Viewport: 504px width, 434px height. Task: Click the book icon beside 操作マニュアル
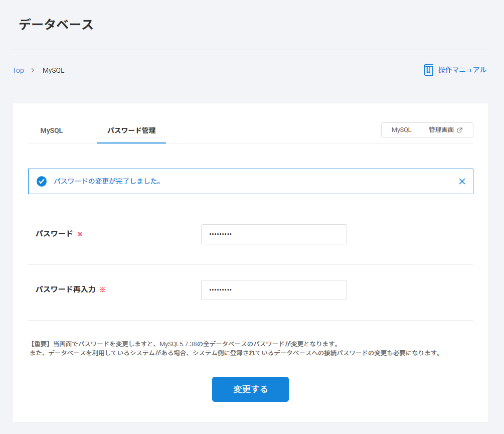click(x=428, y=70)
